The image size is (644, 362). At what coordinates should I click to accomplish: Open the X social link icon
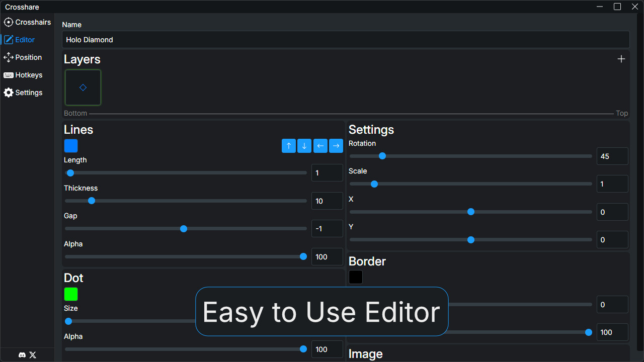33,355
